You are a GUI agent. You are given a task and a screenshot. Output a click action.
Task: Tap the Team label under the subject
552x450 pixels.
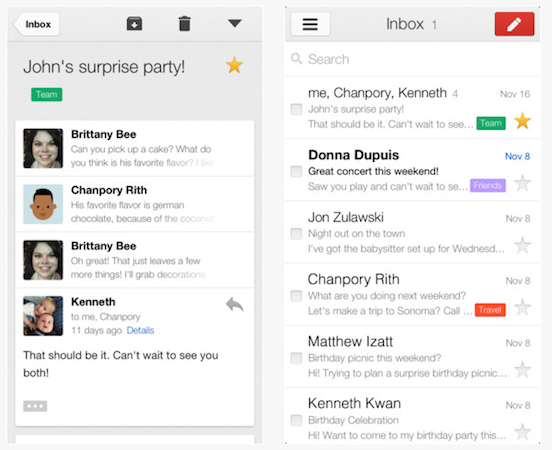[x=46, y=94]
